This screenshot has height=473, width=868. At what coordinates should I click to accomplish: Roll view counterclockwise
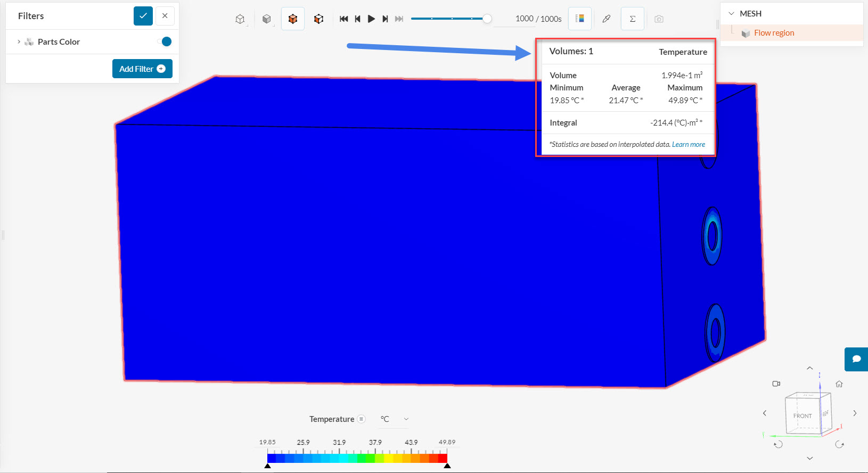(778, 444)
